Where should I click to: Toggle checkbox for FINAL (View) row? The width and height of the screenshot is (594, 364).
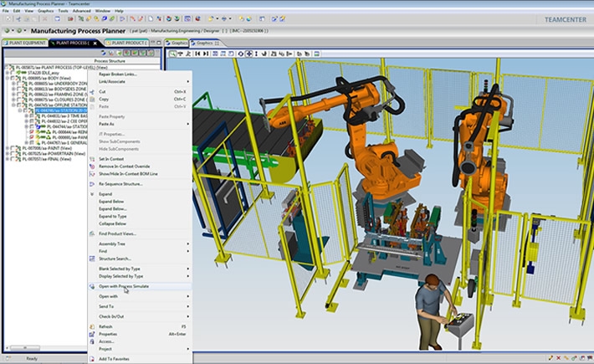(13, 159)
